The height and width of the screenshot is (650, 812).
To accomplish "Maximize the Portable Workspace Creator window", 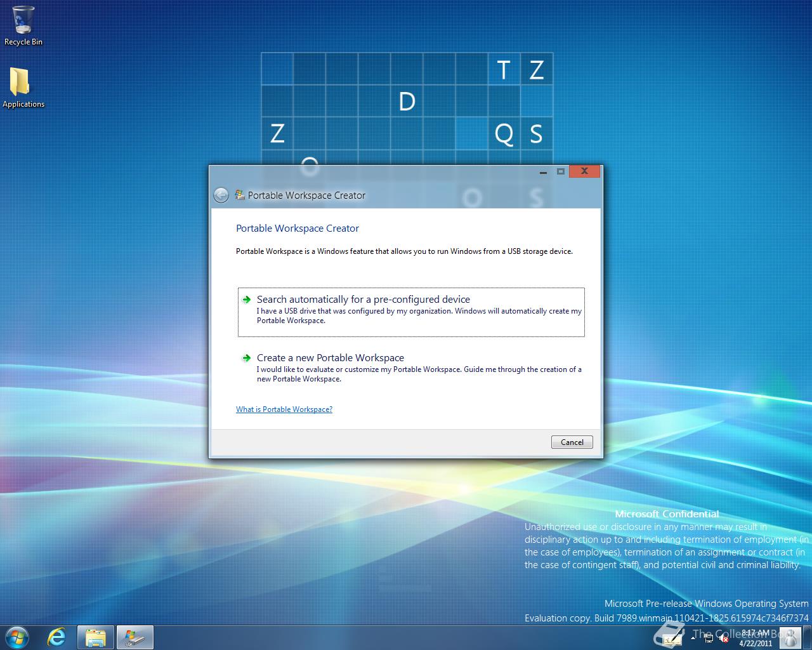I will [x=561, y=171].
